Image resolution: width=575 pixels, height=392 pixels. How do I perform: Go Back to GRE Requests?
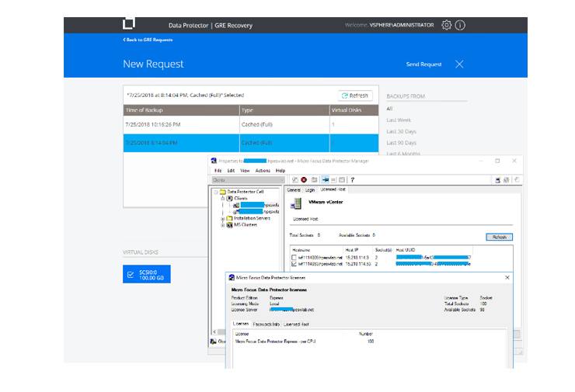click(148, 40)
